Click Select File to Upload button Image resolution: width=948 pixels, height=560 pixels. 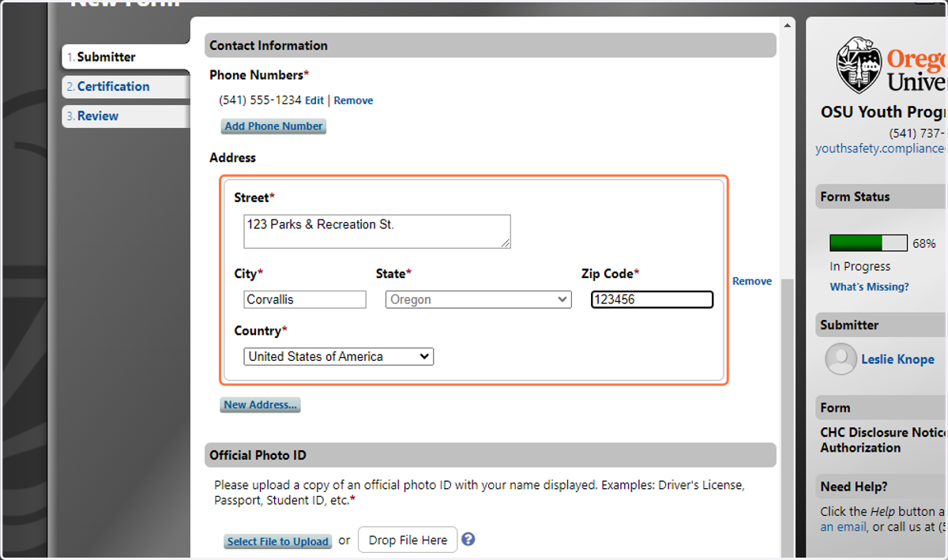(x=277, y=541)
